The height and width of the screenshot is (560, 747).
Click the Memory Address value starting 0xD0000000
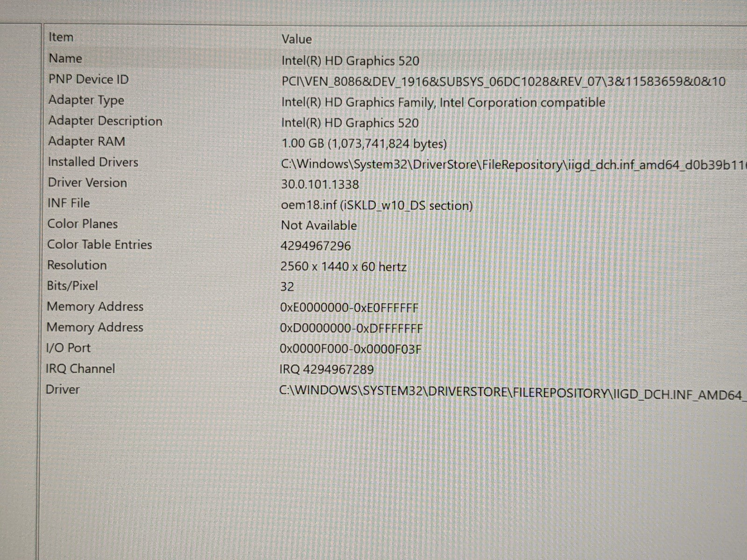coord(351,329)
